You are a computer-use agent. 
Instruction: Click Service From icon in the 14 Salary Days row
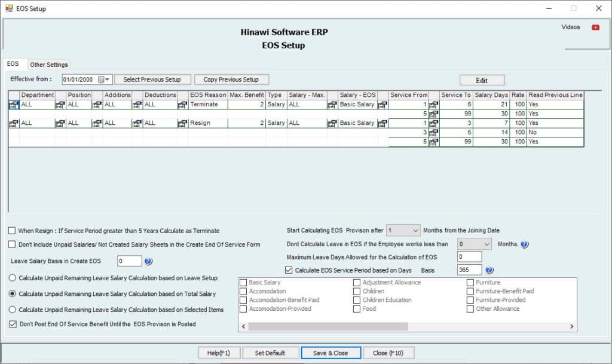434,133
